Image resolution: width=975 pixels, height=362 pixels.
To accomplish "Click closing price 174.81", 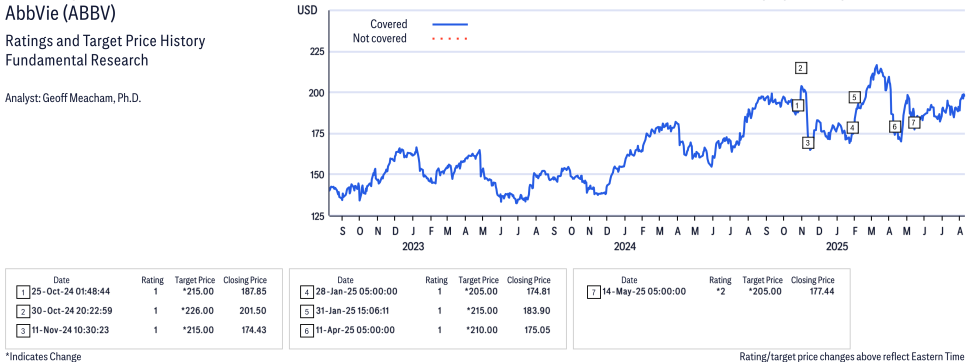I will (x=537, y=291).
